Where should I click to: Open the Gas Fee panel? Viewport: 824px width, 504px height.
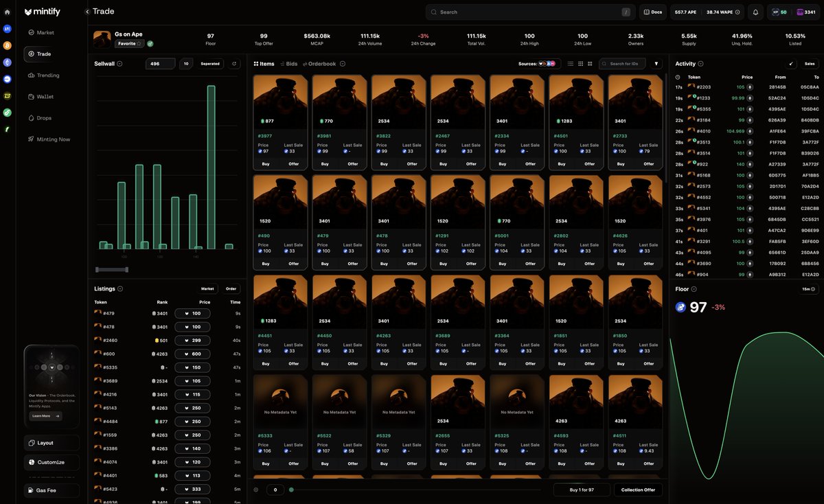[x=51, y=490]
